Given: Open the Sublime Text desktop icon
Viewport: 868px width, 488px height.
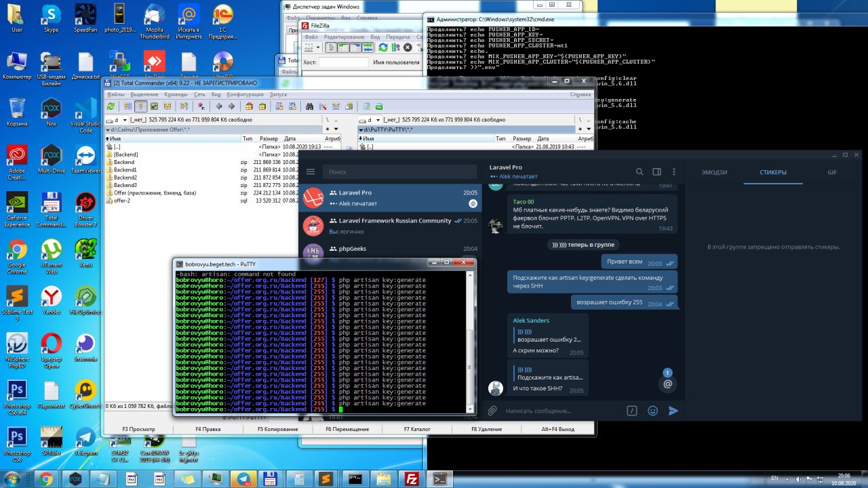Looking at the screenshot, I should click(17, 302).
